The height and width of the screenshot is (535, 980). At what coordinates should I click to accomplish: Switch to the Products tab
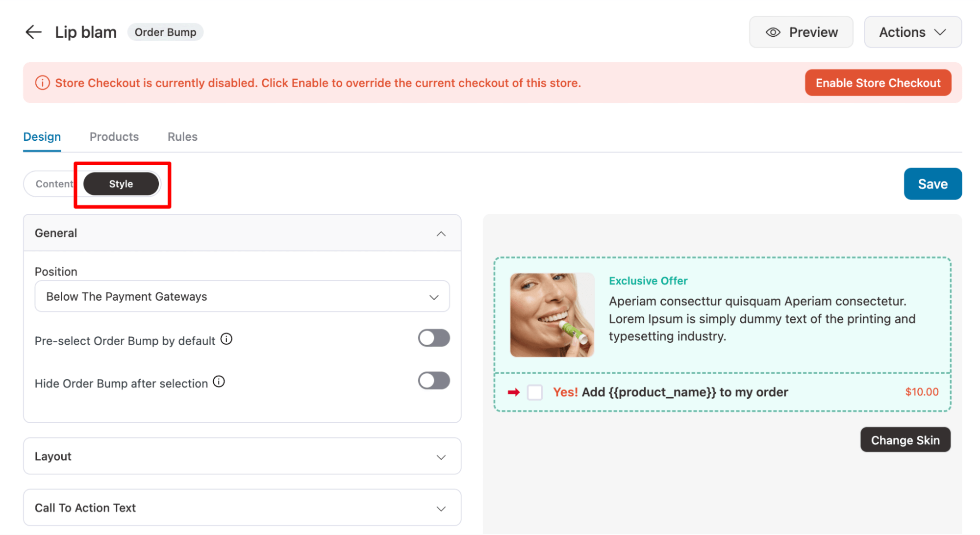click(114, 136)
